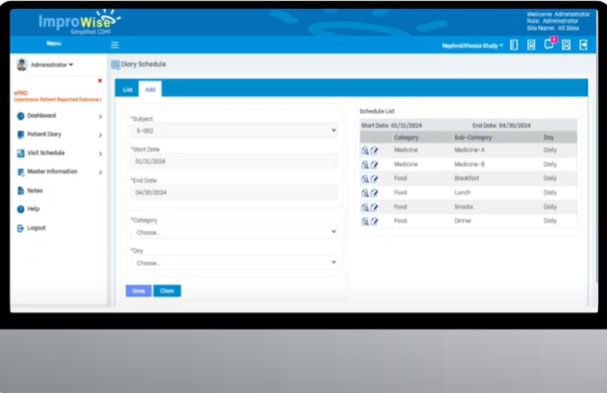This screenshot has height=393, width=607.
Task: View the Medicine-A schedule entry
Action: 365,151
